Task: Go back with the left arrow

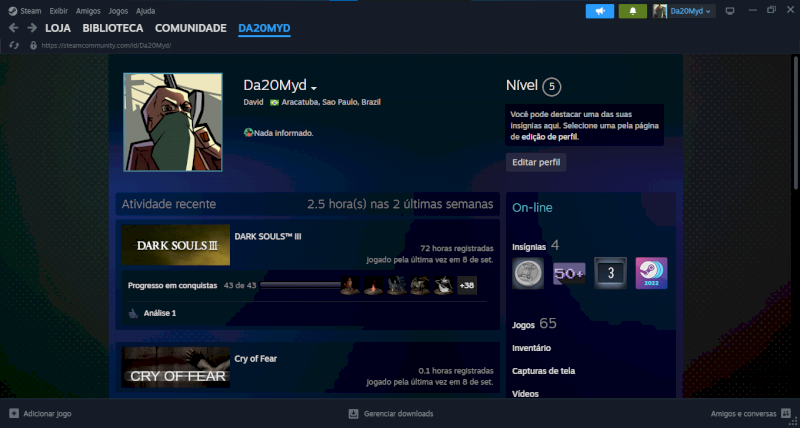Action: [x=14, y=28]
